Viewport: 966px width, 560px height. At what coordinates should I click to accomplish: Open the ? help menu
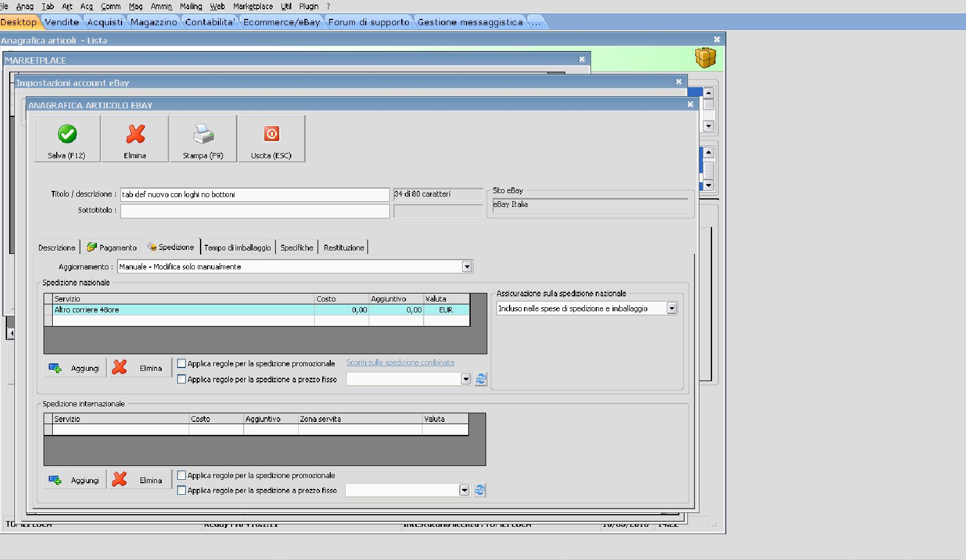click(x=328, y=6)
